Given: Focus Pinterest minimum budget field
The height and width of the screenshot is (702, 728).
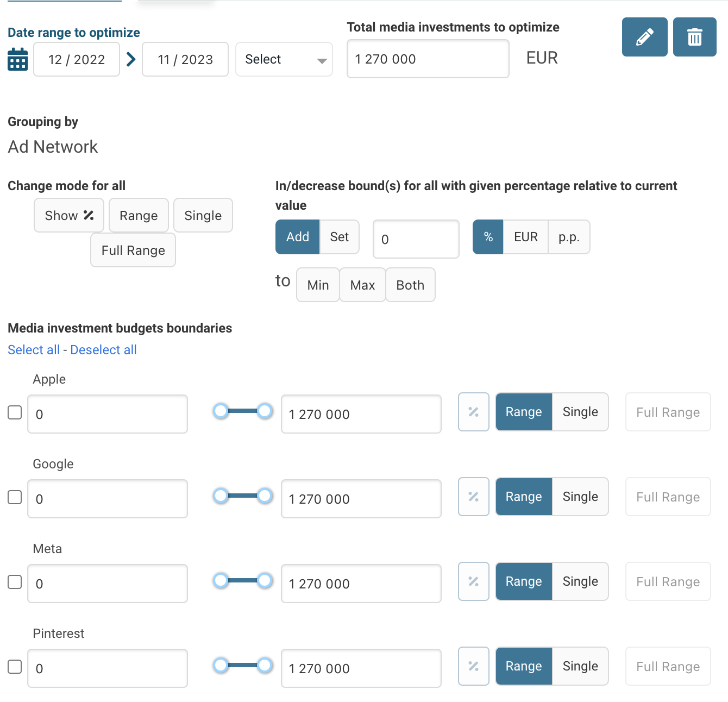Looking at the screenshot, I should pyautogui.click(x=108, y=668).
